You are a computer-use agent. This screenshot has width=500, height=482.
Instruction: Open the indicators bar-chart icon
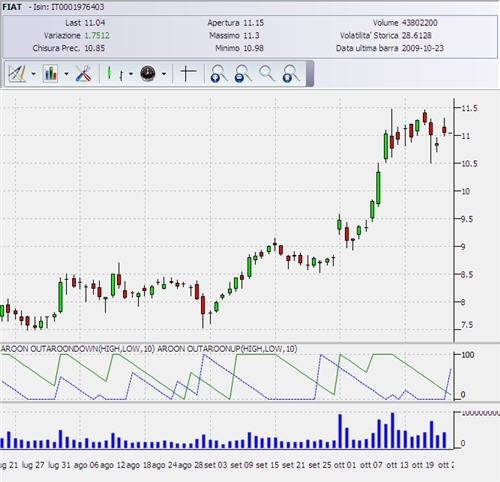coord(51,73)
